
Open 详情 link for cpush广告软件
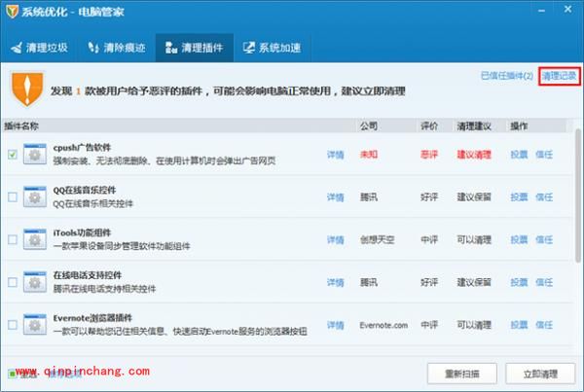coord(335,155)
